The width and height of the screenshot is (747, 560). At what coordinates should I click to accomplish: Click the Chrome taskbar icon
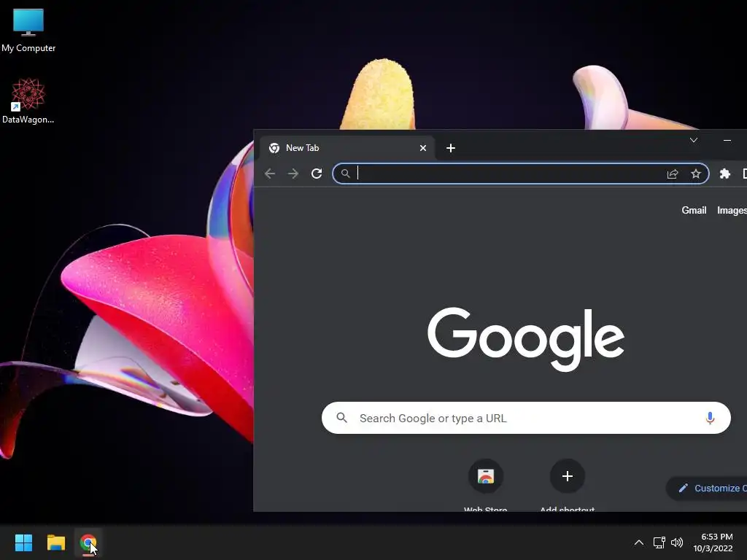[88, 542]
